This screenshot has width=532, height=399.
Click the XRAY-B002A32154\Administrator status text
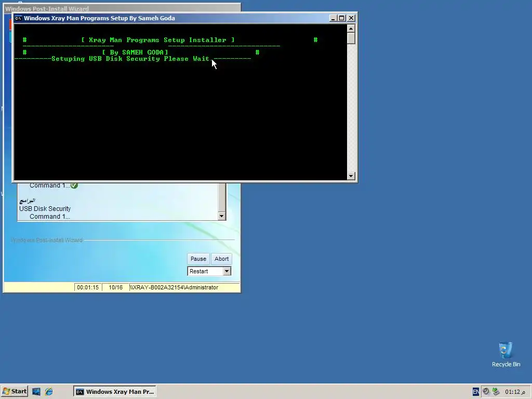(174, 287)
